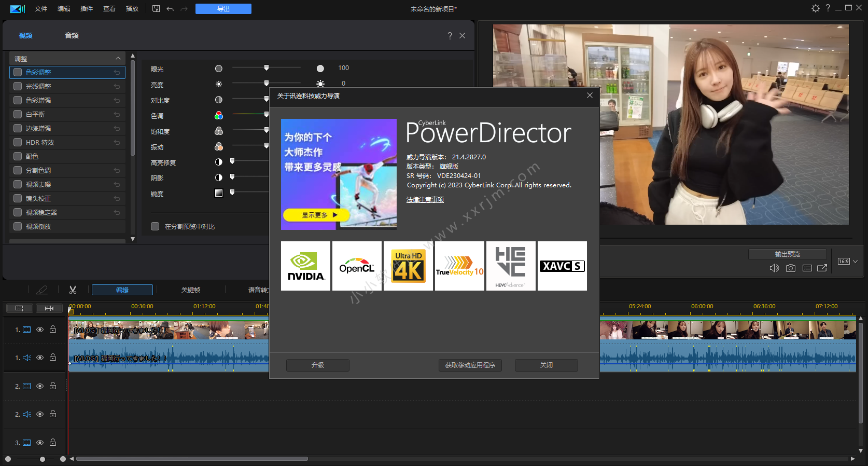Click 关闭 button in About dialog
868x466 pixels.
[x=547, y=365]
